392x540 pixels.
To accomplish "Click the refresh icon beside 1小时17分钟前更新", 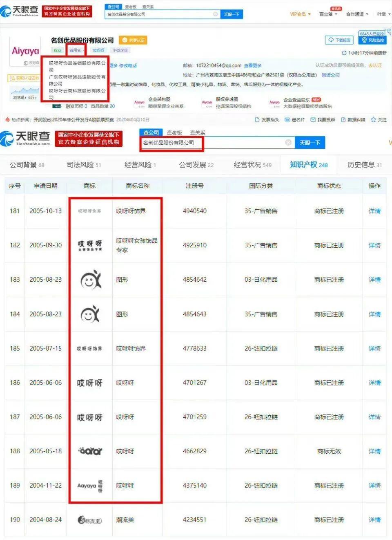I will click(x=344, y=53).
